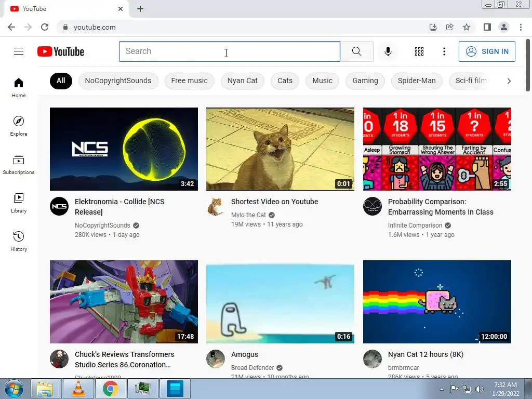This screenshot has width=532, height=399.
Task: Open Windows Explorer from the taskbar
Action: point(45,389)
